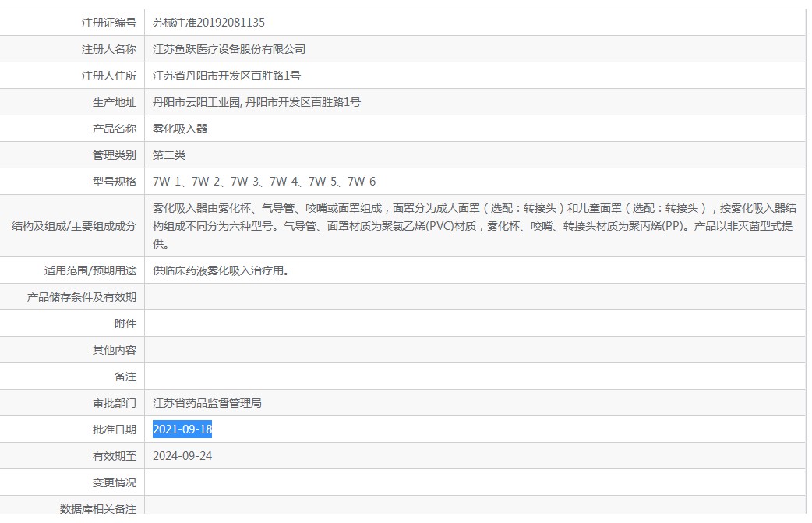Click the 结构及组成/主要组成成分 label
The height and width of the screenshot is (523, 812).
74,226
